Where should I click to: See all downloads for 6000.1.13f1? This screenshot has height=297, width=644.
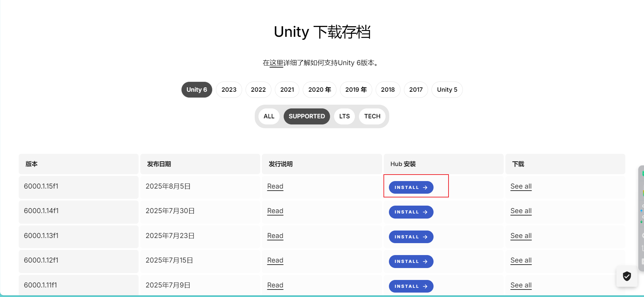(x=521, y=236)
